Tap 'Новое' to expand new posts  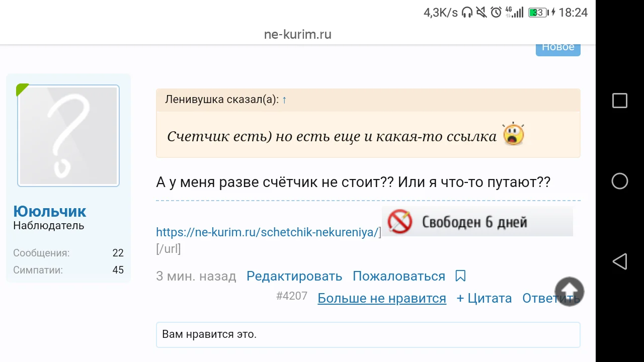557,47
